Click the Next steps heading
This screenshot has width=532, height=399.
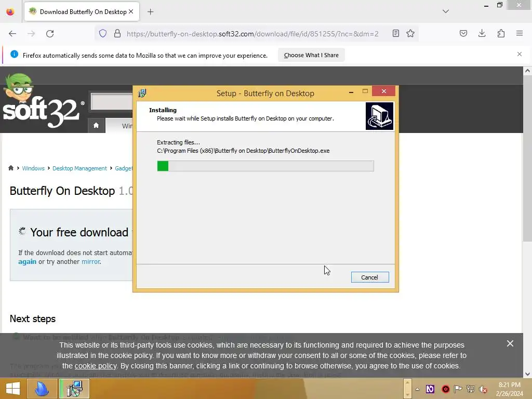point(33,318)
